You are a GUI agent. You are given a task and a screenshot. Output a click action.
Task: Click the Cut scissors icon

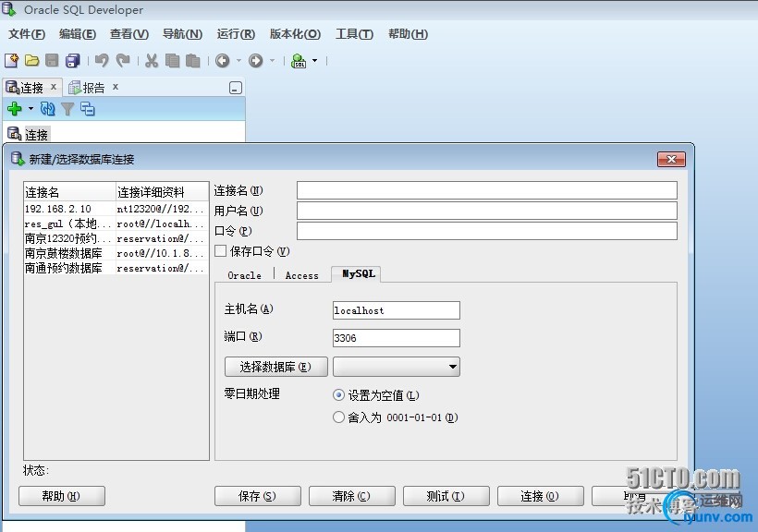click(152, 60)
